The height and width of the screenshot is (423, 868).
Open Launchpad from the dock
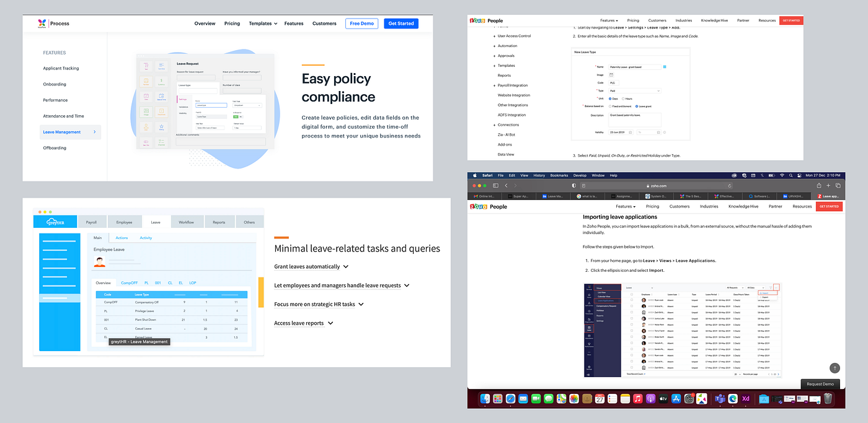point(497,399)
